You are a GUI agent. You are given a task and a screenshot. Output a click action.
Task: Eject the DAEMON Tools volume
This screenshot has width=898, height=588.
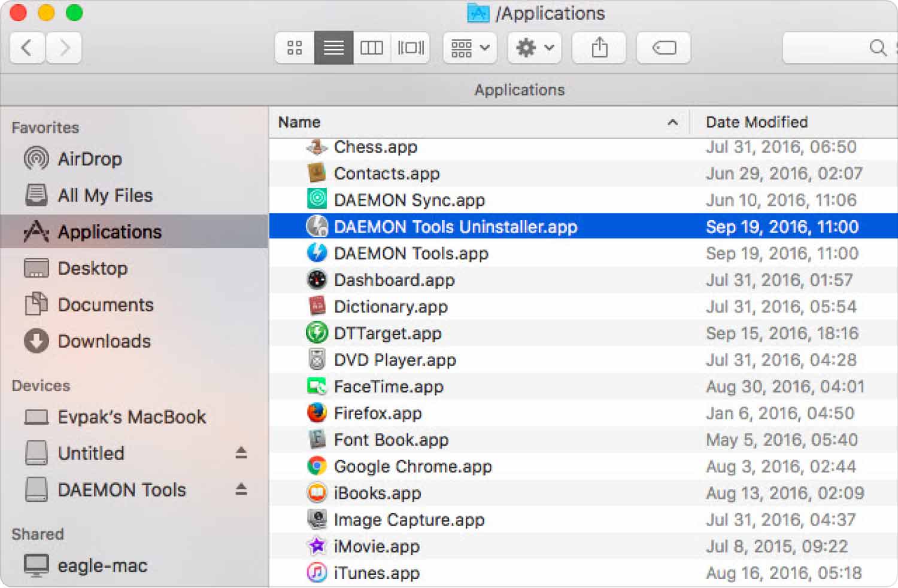[241, 489]
